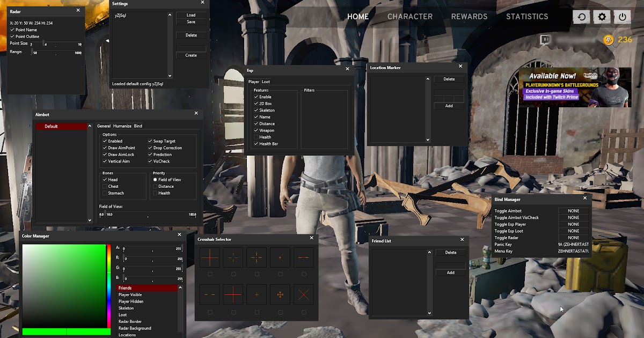Open game settings via the gear icon
Image resolution: width=644 pixels, height=338 pixels.
(x=602, y=17)
